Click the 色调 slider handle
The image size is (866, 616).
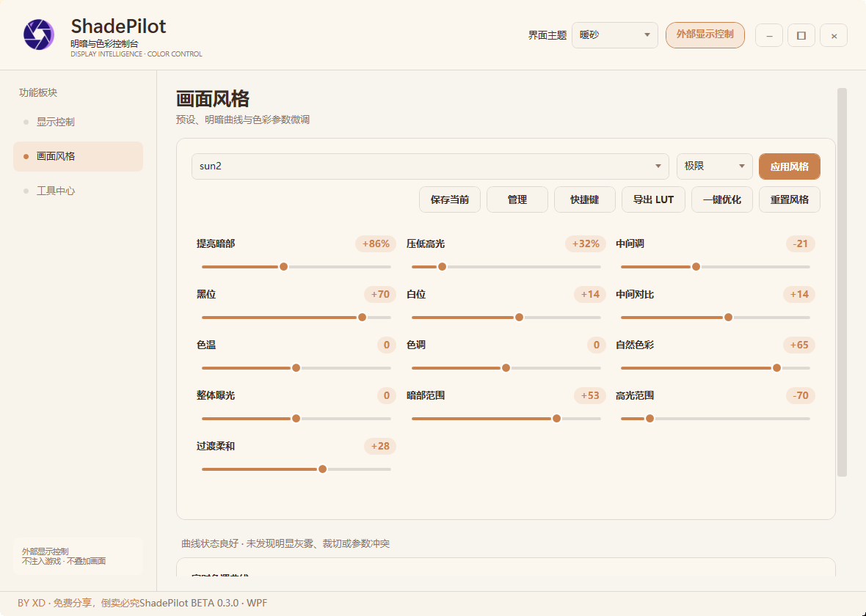(x=506, y=368)
